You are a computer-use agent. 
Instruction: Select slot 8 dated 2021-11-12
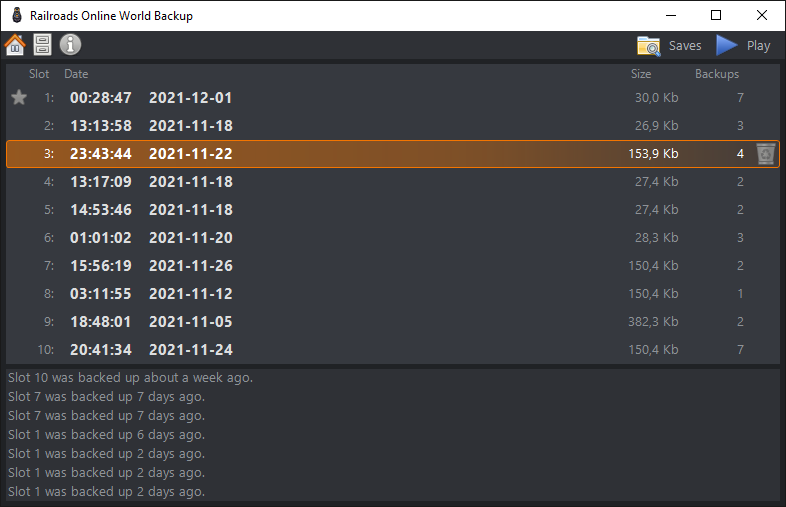coord(392,294)
